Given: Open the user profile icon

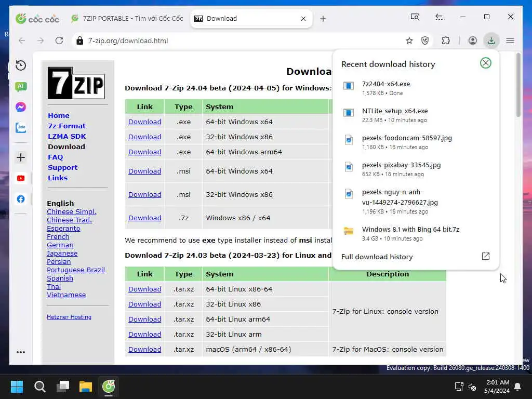Looking at the screenshot, I should click(473, 41).
